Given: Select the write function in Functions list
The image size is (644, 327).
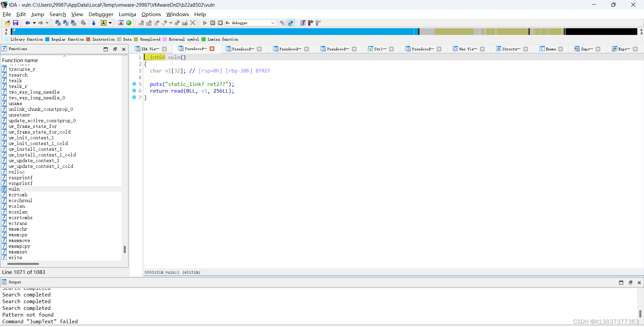Looking at the screenshot, I should coord(15,258).
